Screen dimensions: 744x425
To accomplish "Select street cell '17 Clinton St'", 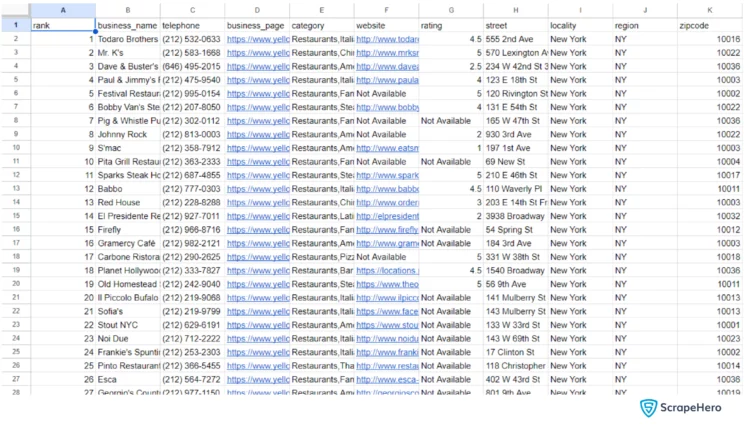I will pyautogui.click(x=516, y=352).
